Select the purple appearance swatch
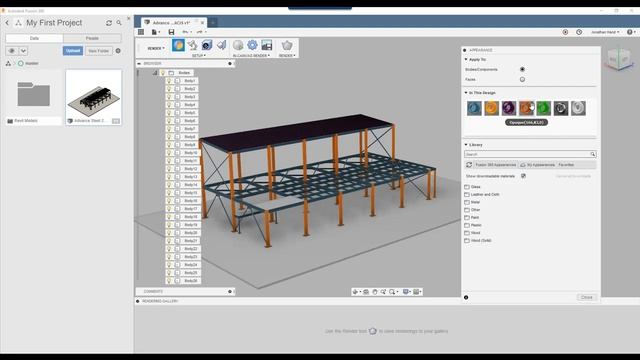The width and height of the screenshot is (640, 360). coord(509,108)
